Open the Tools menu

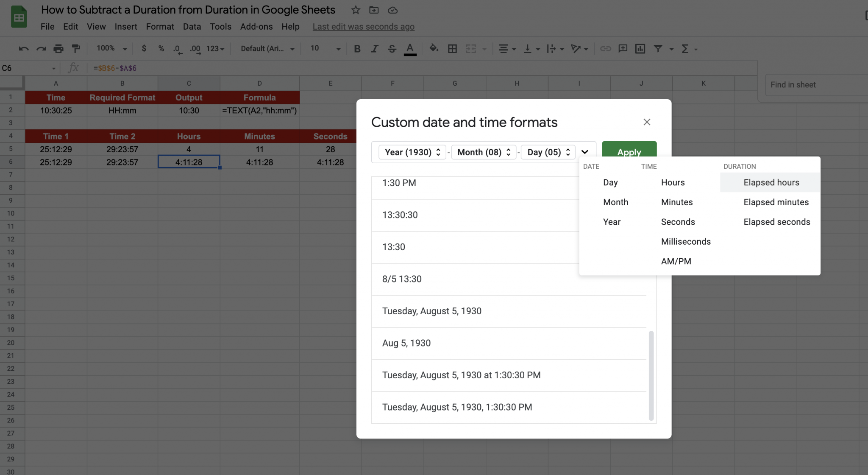pos(220,26)
